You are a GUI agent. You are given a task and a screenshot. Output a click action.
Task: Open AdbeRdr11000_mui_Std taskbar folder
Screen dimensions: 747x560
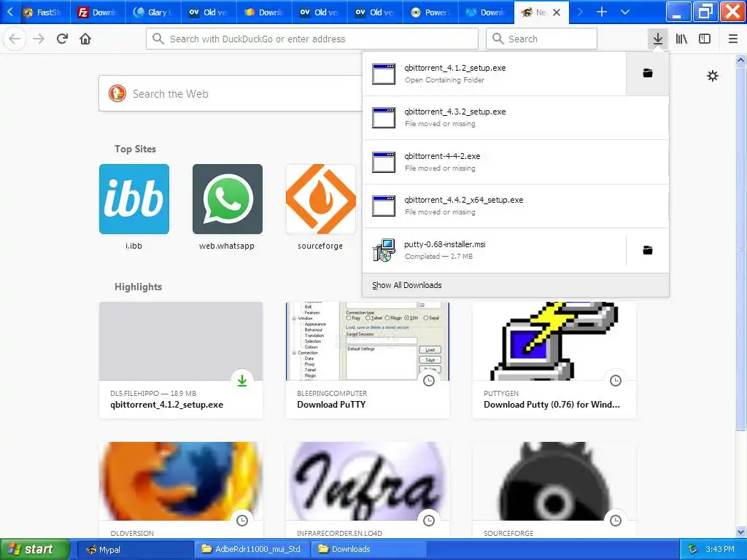[252, 549]
